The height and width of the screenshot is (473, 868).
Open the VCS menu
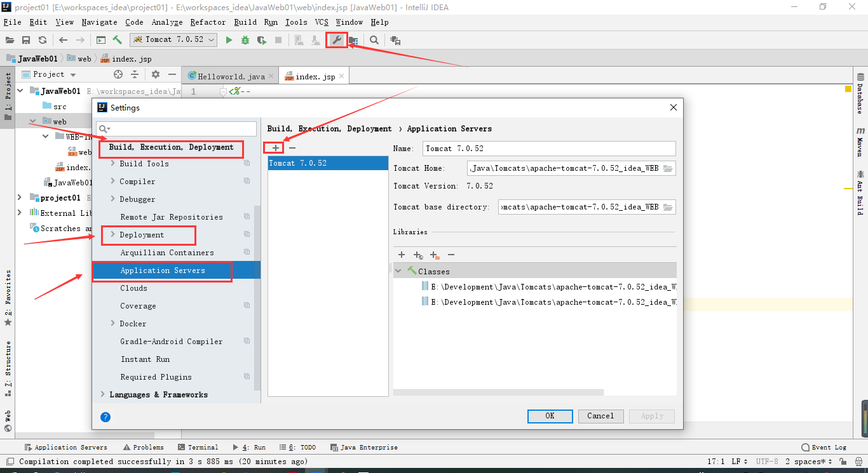click(322, 22)
